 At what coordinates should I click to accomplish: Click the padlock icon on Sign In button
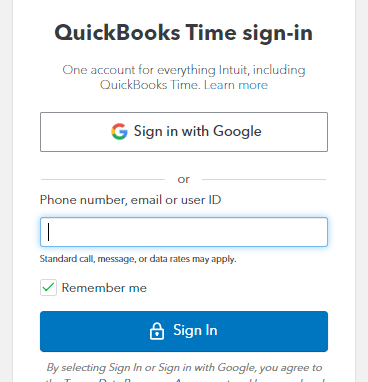point(157,331)
